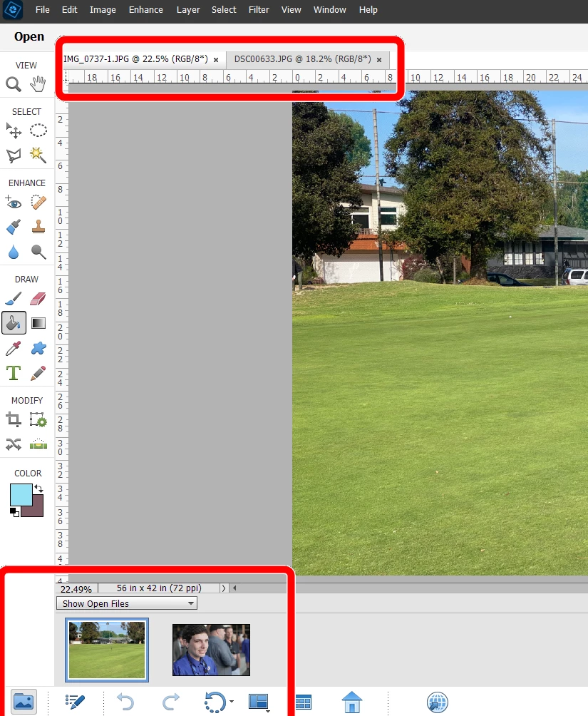Viewport: 588px width, 716px height.
Task: Select the Blur water-drop tool
Action: point(14,252)
